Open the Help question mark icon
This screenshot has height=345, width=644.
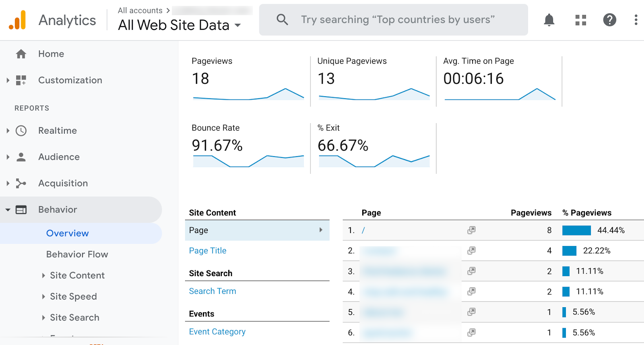[x=610, y=20]
